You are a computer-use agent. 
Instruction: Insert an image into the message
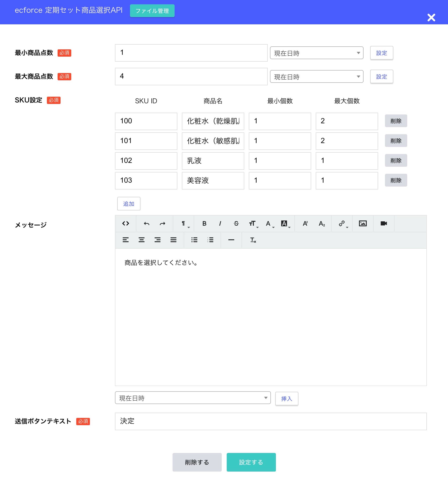coord(362,223)
